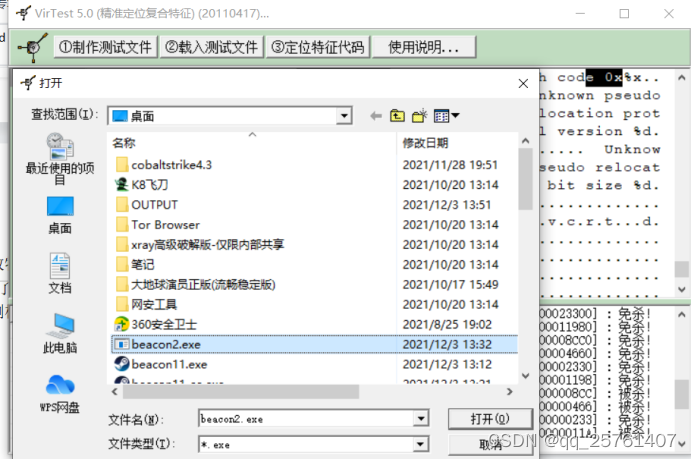
Task: Click the 取消 cancel button
Action: [x=490, y=445]
